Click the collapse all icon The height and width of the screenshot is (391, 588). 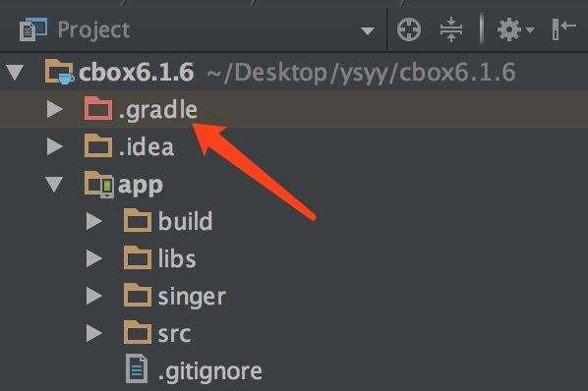[451, 29]
